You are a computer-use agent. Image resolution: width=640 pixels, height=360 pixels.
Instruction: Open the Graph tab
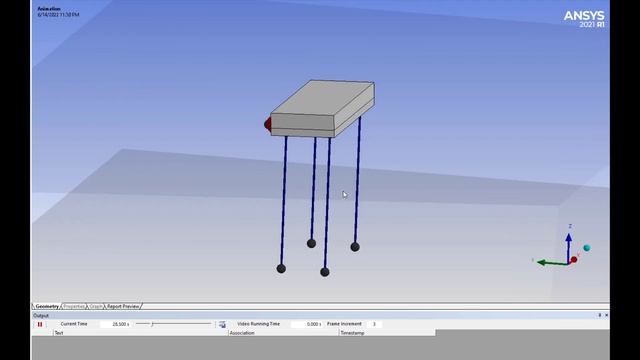[x=96, y=306]
